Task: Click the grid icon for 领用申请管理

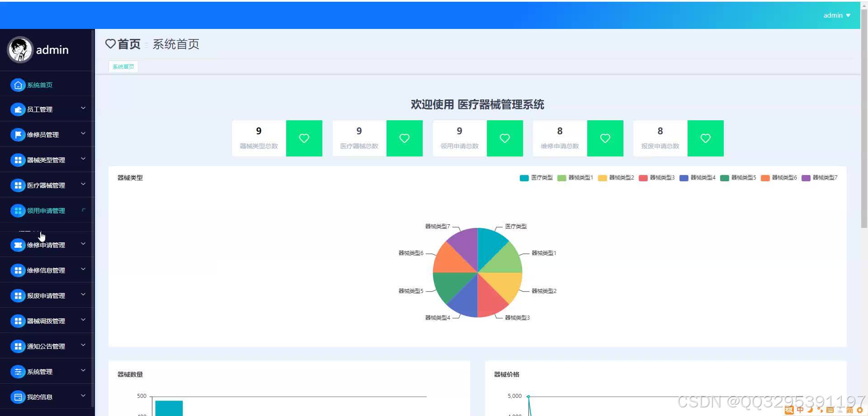Action: click(x=18, y=211)
